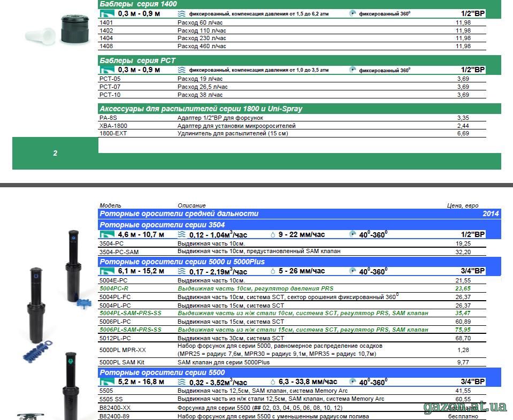Click the Бабблеры серия 1400 section header

(x=300, y=4)
